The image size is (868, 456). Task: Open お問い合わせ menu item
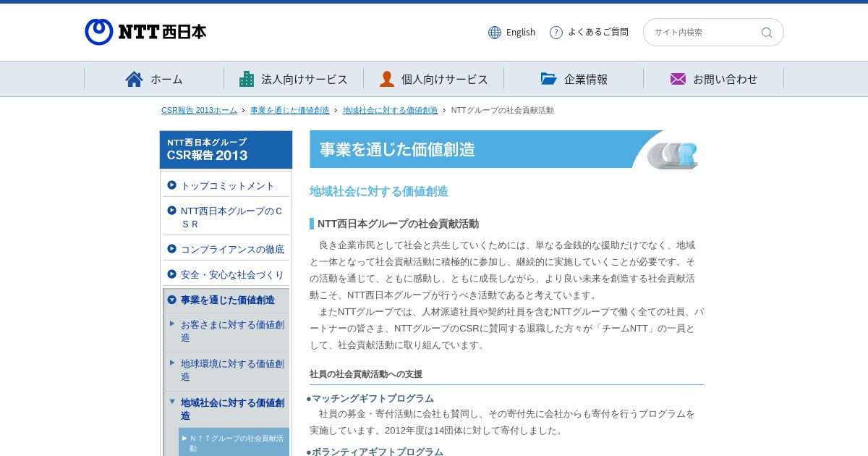click(x=714, y=79)
